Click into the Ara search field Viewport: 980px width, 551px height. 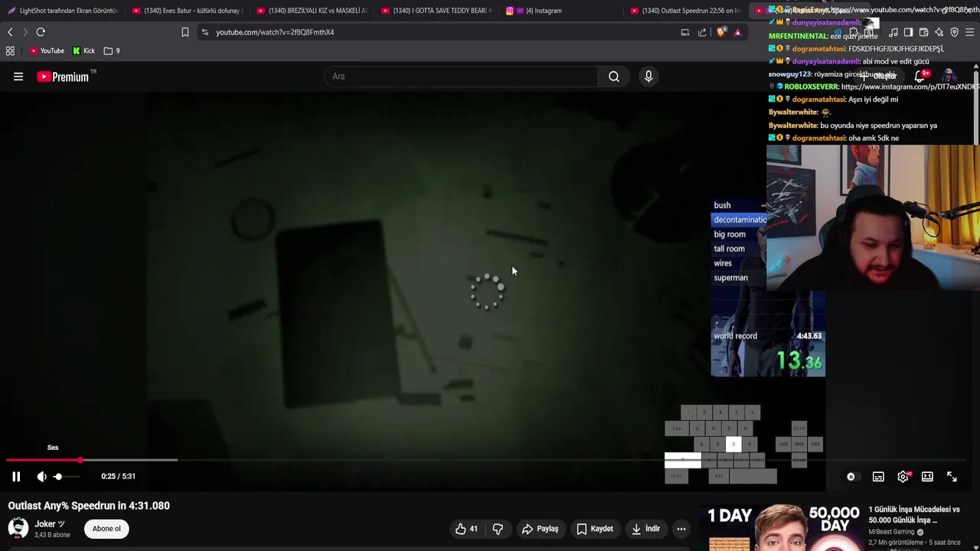tap(461, 77)
